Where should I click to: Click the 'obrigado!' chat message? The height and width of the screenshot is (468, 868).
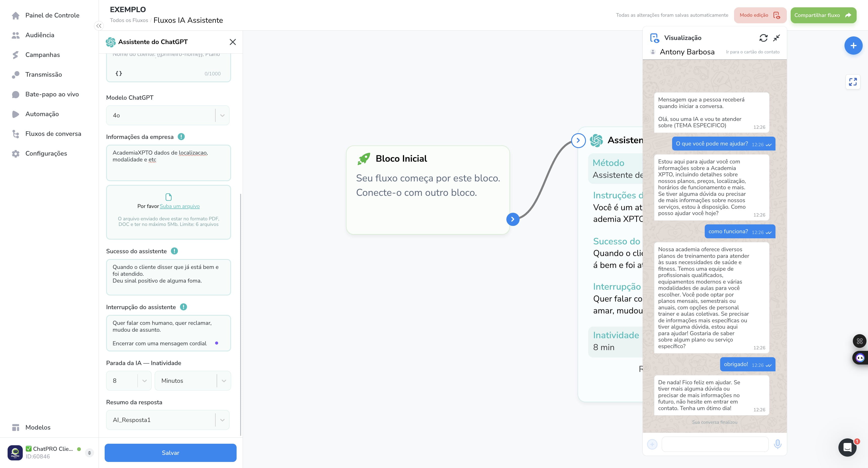coord(748,365)
